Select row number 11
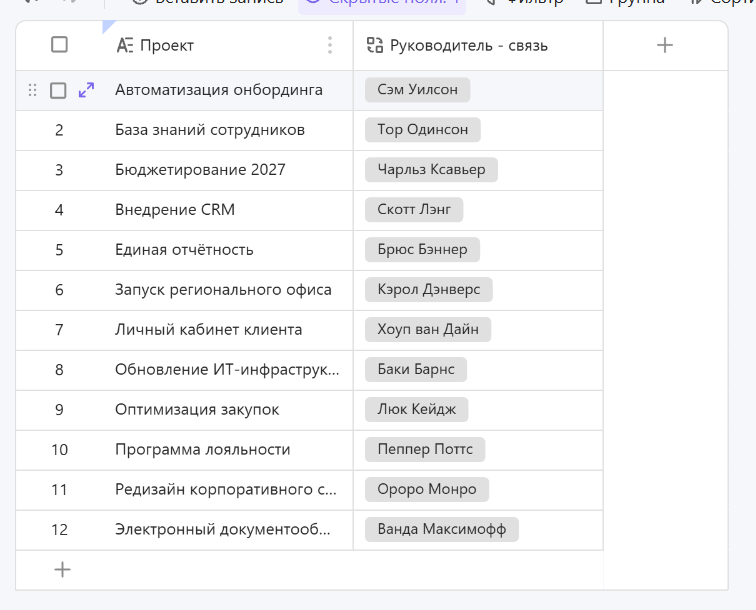Viewport: 756px width, 610px height. click(59, 490)
